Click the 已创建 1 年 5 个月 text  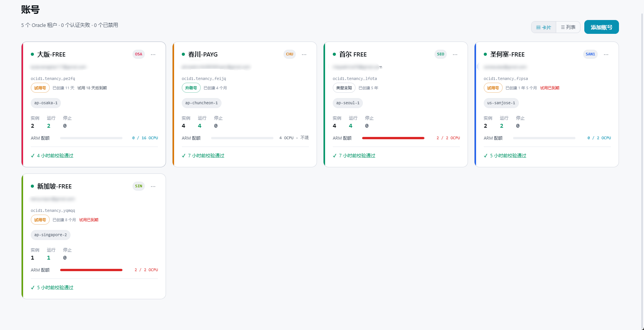tap(521, 88)
